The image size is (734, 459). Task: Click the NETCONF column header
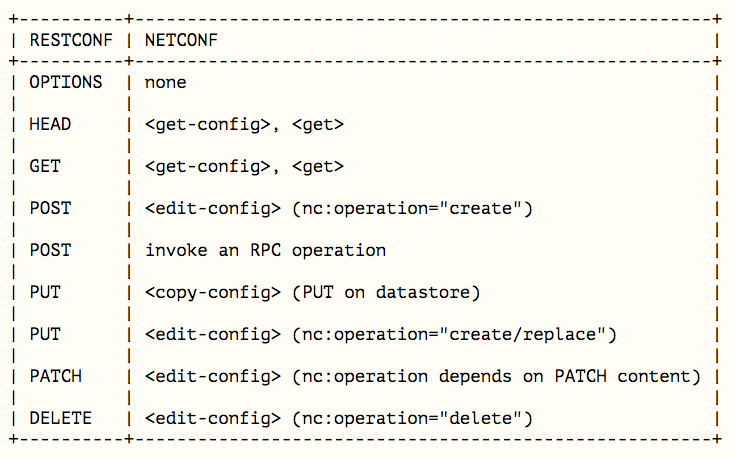tap(181, 40)
